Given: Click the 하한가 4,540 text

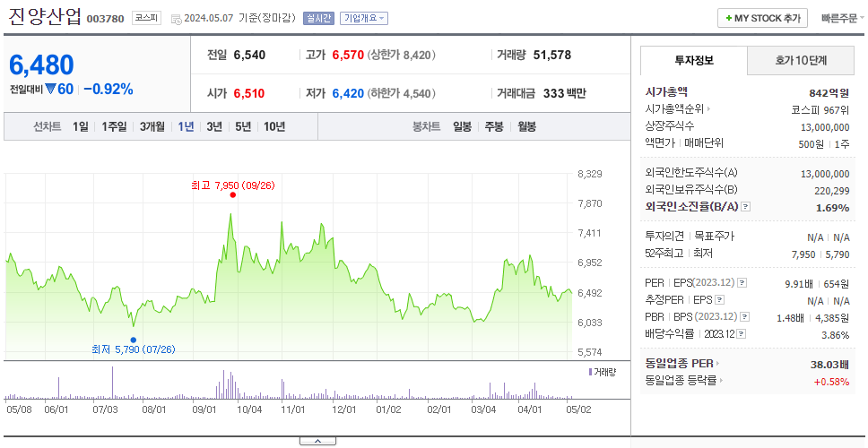Looking at the screenshot, I should (x=402, y=93).
